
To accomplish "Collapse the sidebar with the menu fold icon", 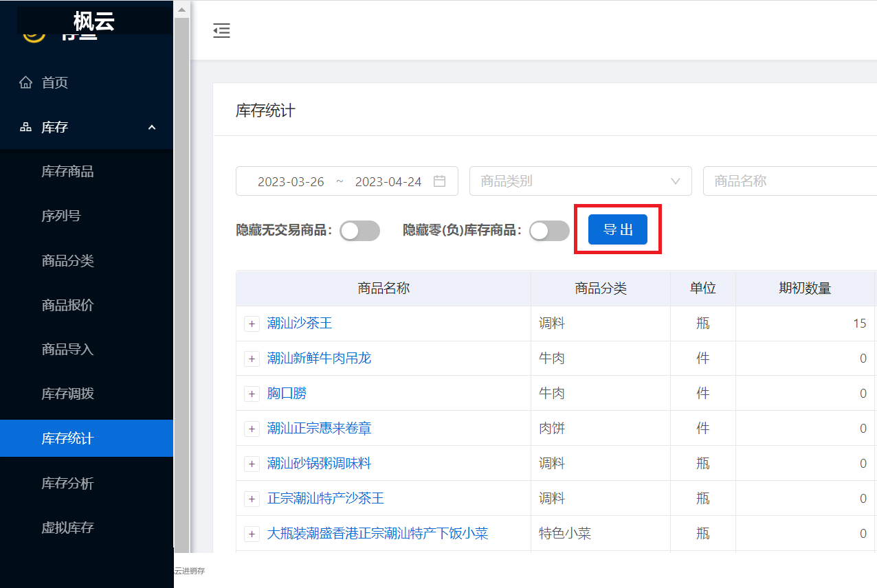I will point(221,31).
